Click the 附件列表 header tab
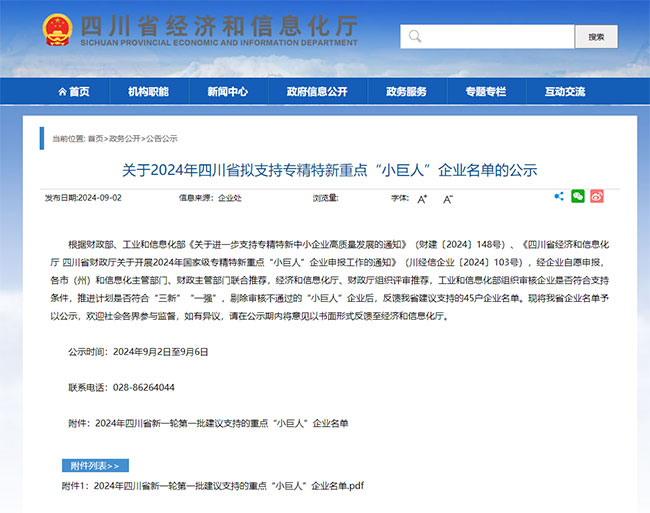This screenshot has width=650, height=513. click(95, 465)
